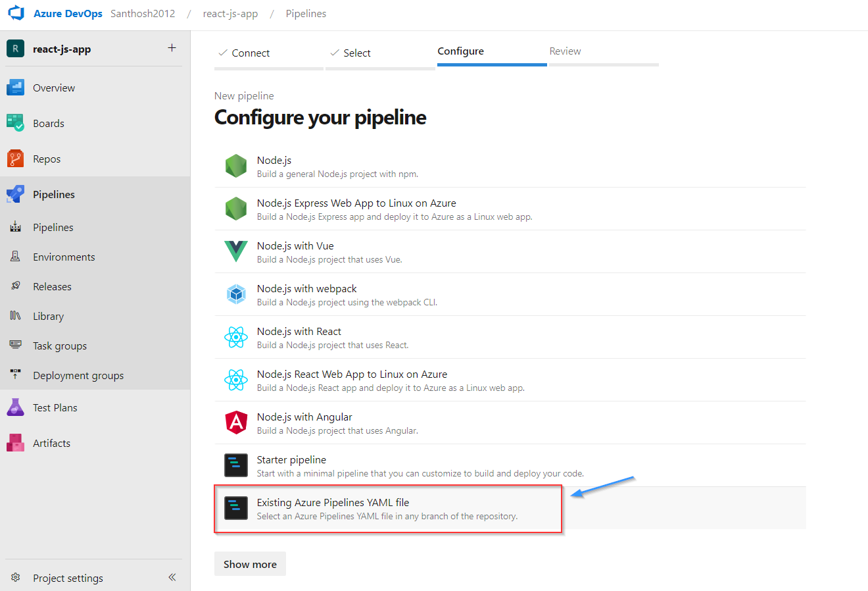Open Project settings label

pos(68,578)
